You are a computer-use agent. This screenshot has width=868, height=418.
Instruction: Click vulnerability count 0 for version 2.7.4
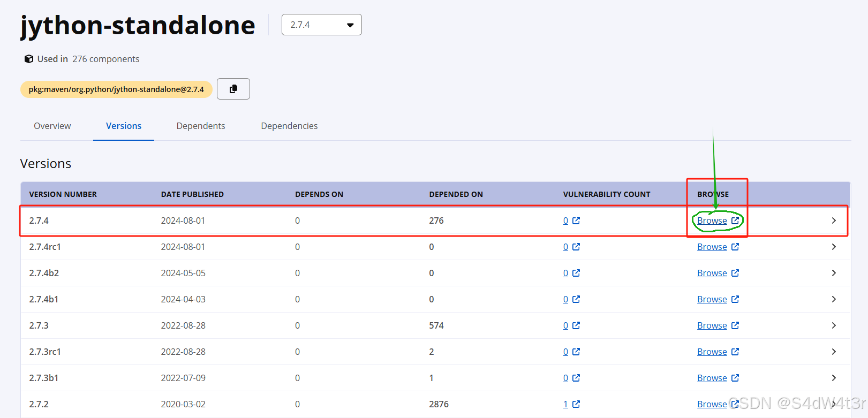click(565, 221)
